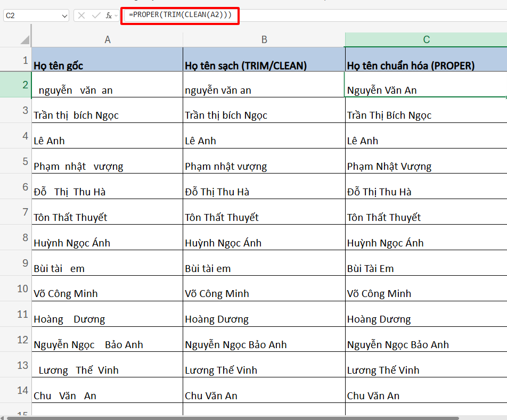Select column A cell 'Võ Công Minh'
Viewport: 507px width, 420px height.
(108, 288)
